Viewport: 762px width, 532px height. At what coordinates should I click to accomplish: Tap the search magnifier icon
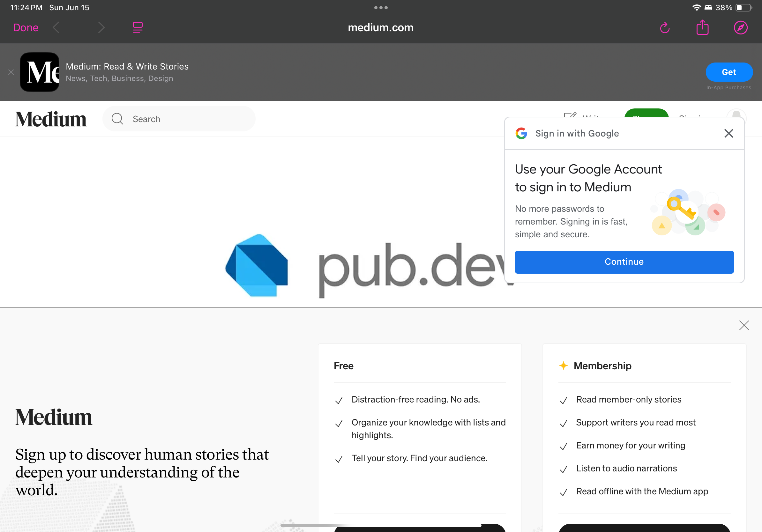[117, 119]
